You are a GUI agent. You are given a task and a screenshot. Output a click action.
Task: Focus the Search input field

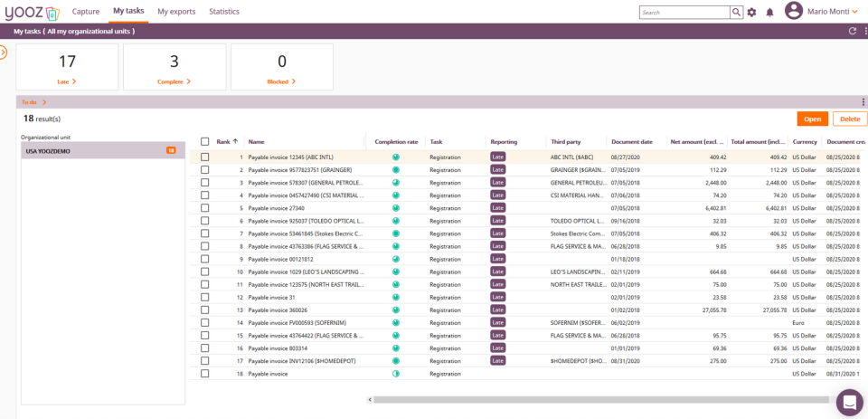[684, 12]
